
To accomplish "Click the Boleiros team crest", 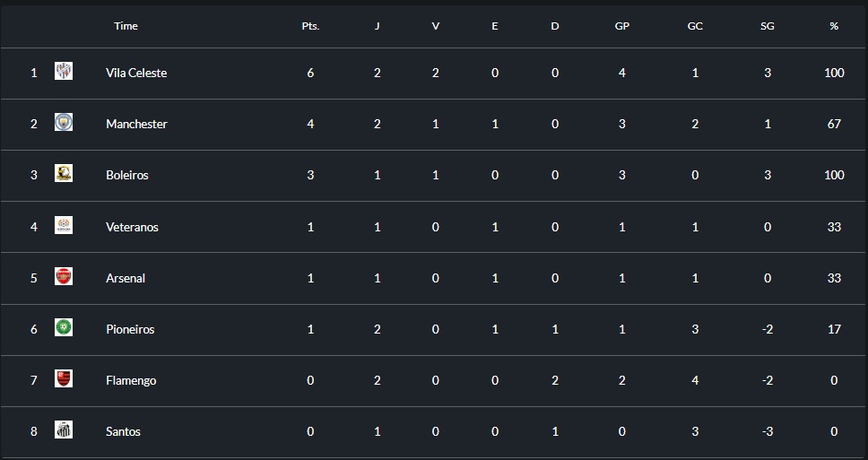I will (x=64, y=173).
